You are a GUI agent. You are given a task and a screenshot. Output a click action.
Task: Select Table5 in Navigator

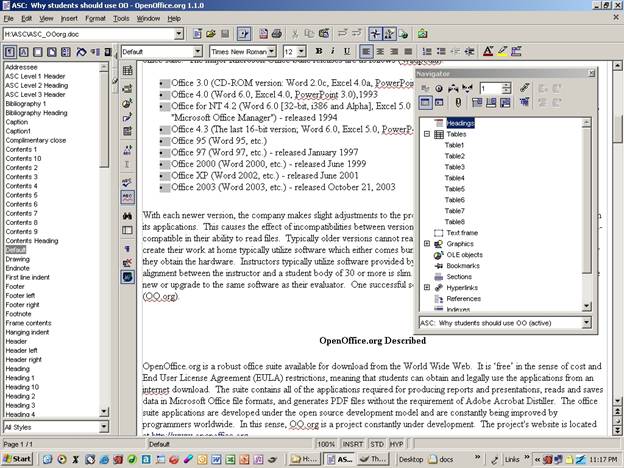(x=454, y=189)
